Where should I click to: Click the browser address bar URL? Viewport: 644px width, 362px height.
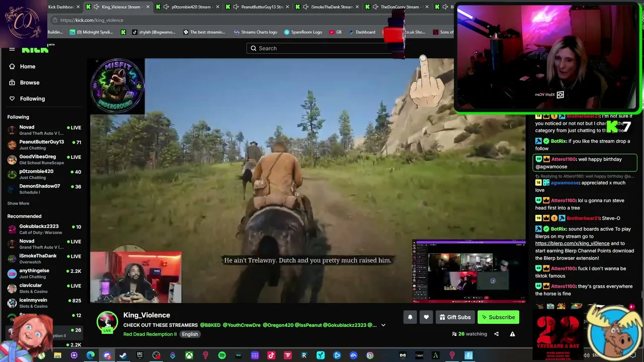[x=92, y=20]
